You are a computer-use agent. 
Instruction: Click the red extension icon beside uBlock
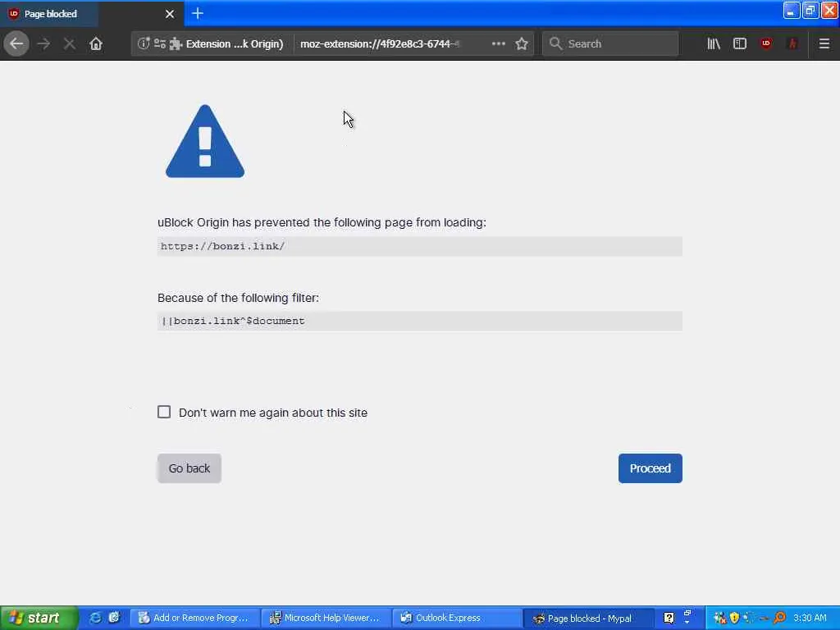(792, 44)
